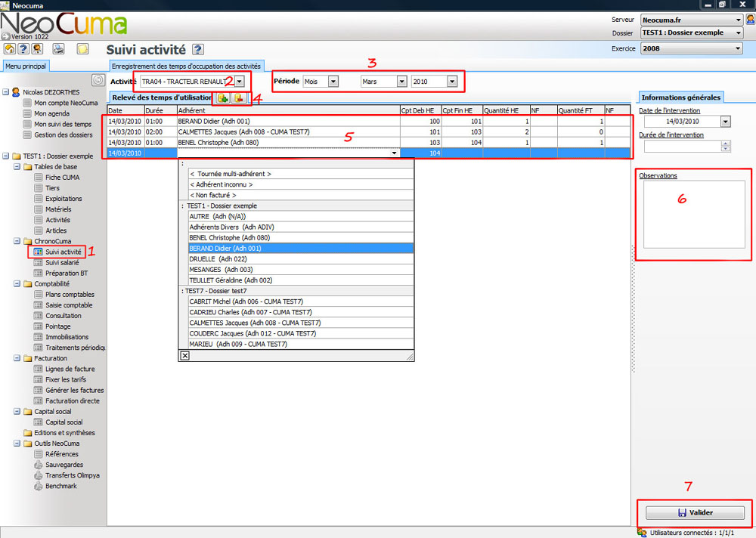Open Préparation BT in ChronoCuma
Viewport: 756px width, 538px height.
(x=67, y=273)
